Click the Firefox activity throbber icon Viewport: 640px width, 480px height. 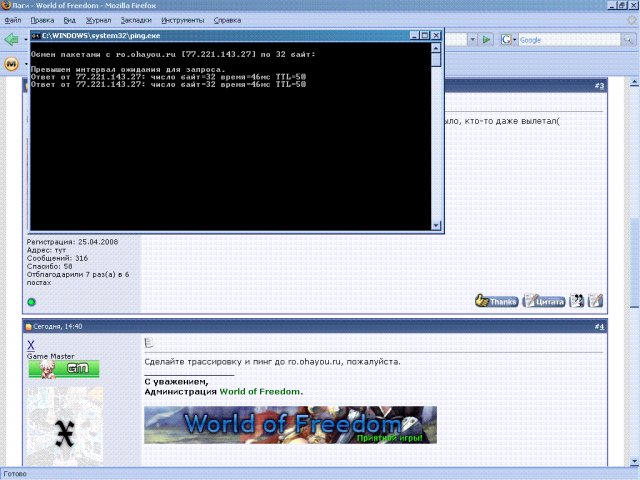(x=632, y=20)
